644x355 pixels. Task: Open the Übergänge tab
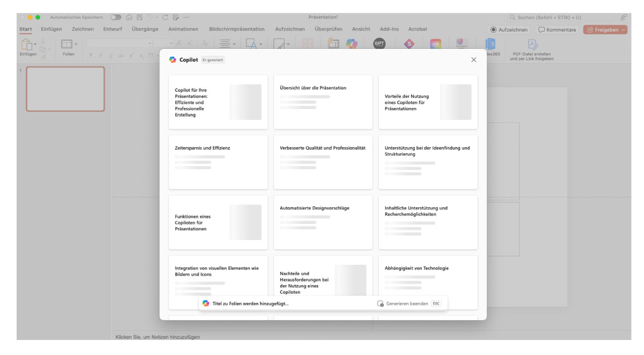tap(145, 29)
